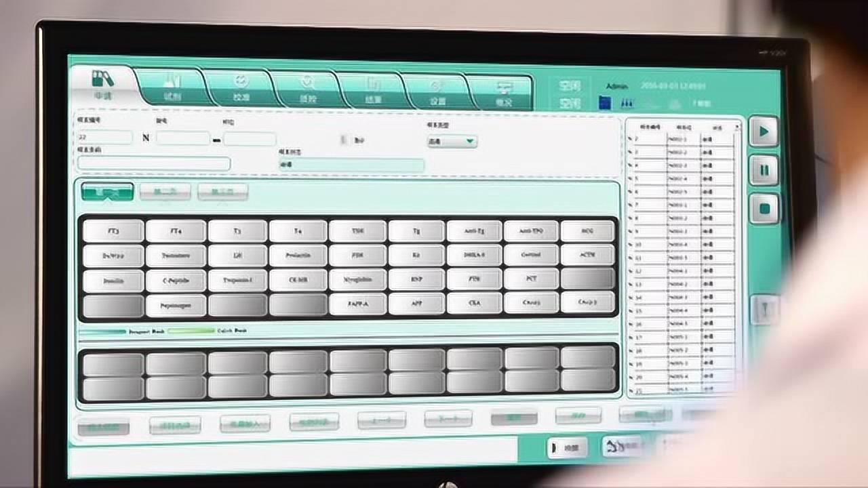Select the Tg test button
The height and width of the screenshot is (488, 868).
click(416, 231)
